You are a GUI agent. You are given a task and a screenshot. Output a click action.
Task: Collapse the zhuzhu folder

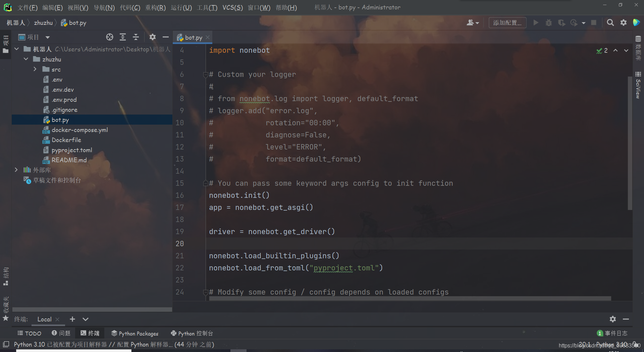tap(26, 59)
